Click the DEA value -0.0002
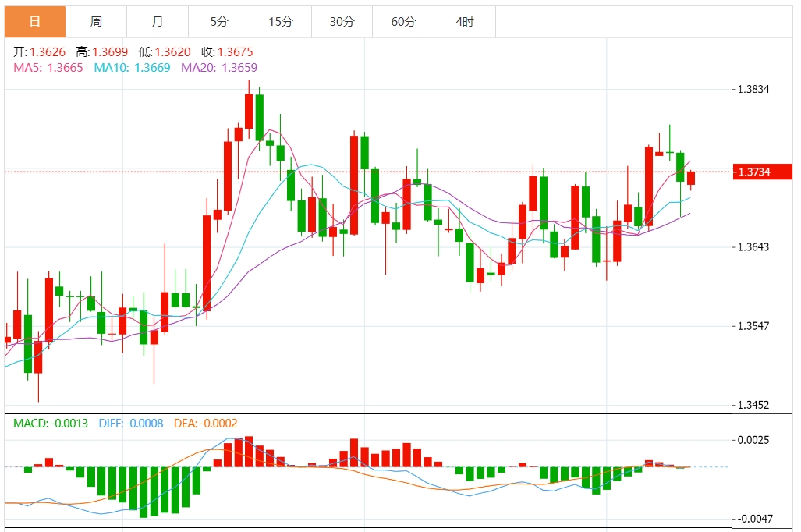 pyautogui.click(x=218, y=424)
